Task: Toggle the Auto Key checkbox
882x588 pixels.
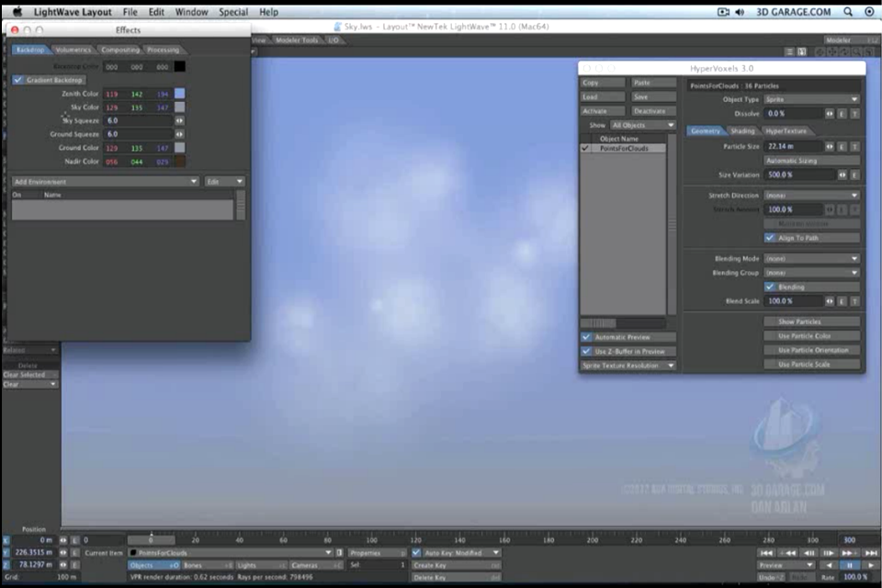Action: (x=416, y=552)
